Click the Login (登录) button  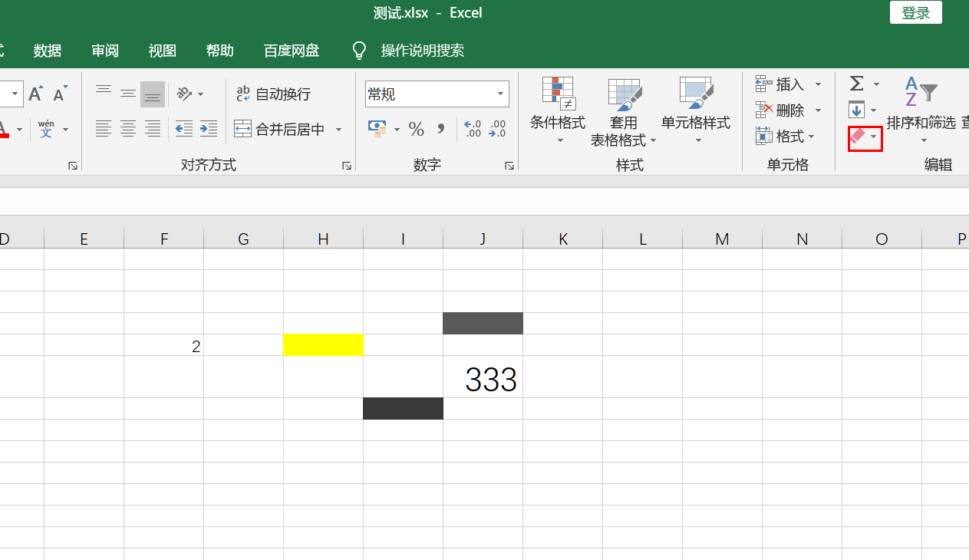coord(916,13)
